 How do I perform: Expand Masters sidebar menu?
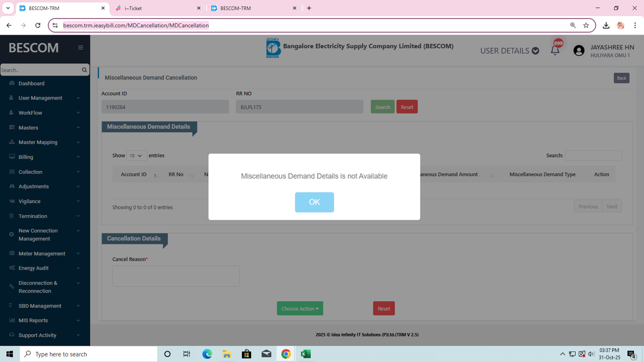[45, 128]
